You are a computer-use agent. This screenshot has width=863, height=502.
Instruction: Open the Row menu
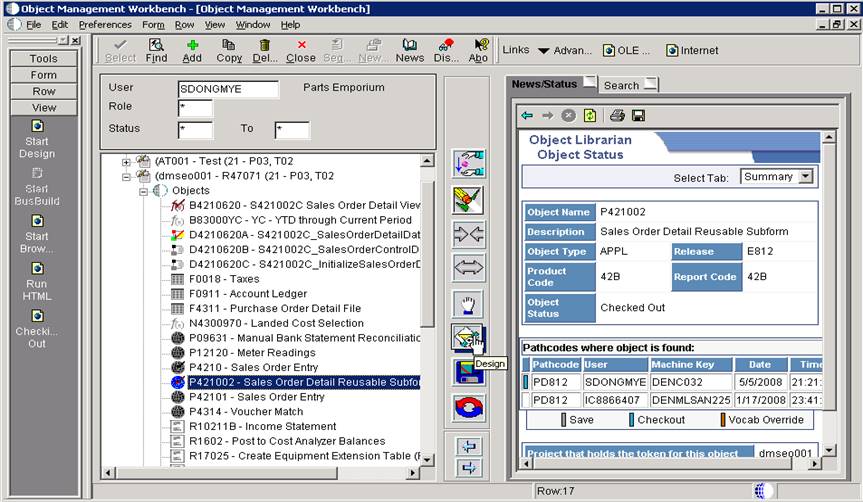click(184, 25)
